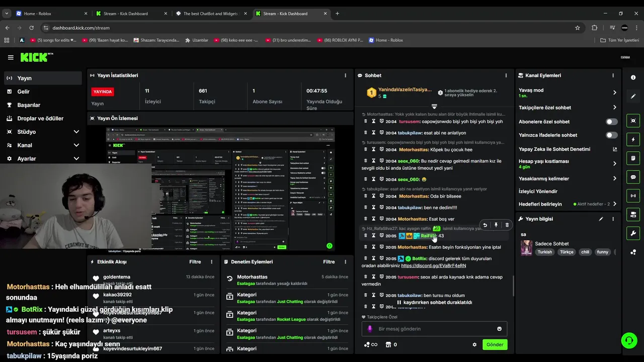Click İzleyici Yönlendir option
The image size is (644, 362).
[x=538, y=192]
